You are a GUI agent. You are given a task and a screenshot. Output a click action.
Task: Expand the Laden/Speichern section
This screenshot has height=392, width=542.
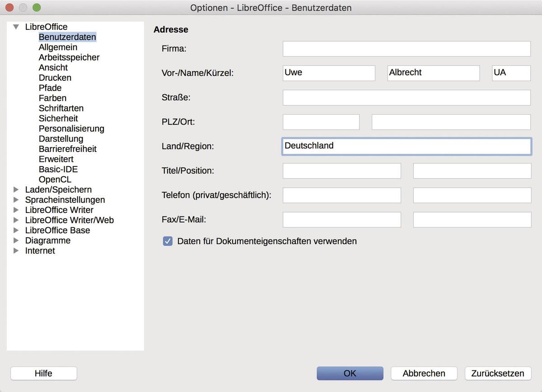[16, 190]
